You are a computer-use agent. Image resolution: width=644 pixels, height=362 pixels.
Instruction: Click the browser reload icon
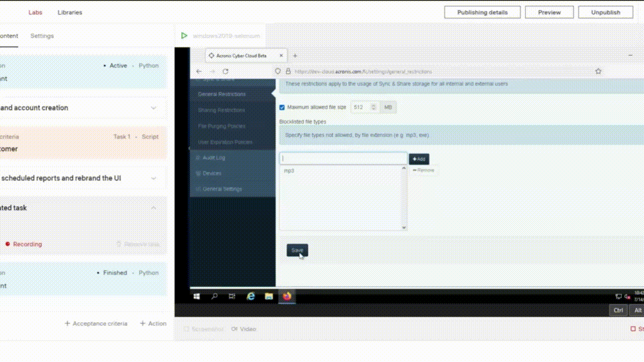point(225,71)
